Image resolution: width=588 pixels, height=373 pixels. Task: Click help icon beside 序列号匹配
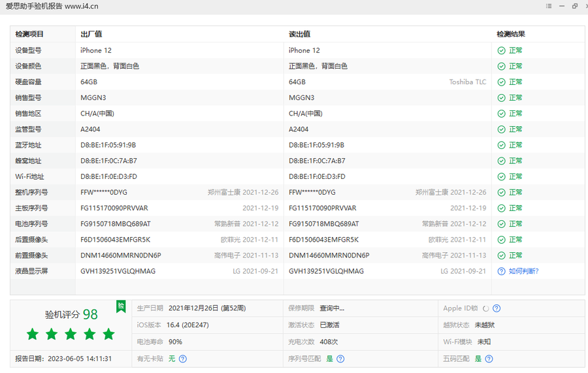coord(340,359)
